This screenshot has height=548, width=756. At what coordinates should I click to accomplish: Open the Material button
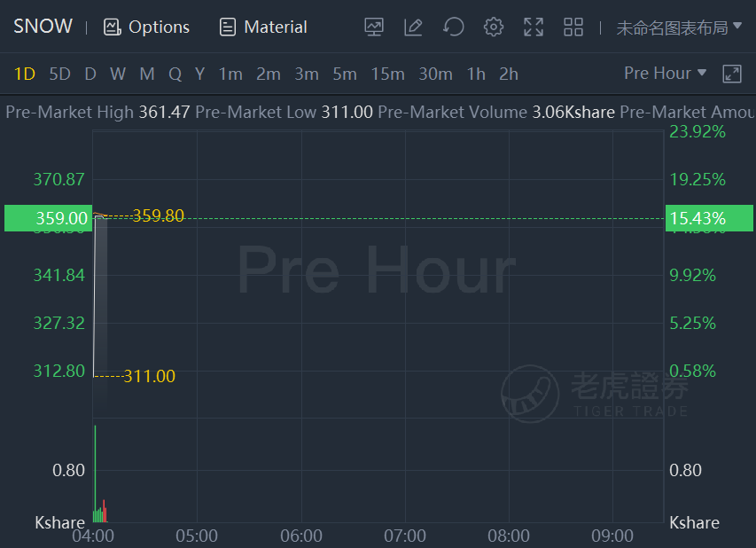pos(263,27)
